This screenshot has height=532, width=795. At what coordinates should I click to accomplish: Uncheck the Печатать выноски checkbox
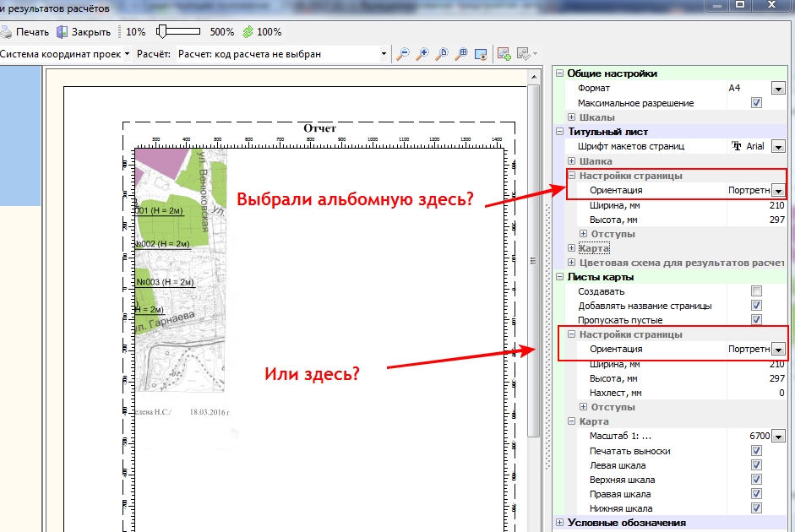(x=756, y=451)
